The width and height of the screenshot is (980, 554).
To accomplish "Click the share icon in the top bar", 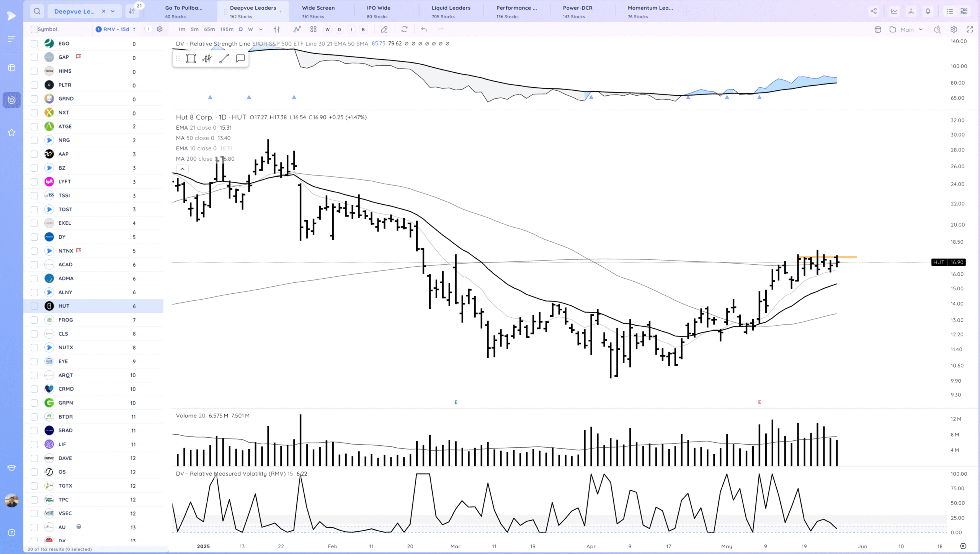I will coord(874,11).
